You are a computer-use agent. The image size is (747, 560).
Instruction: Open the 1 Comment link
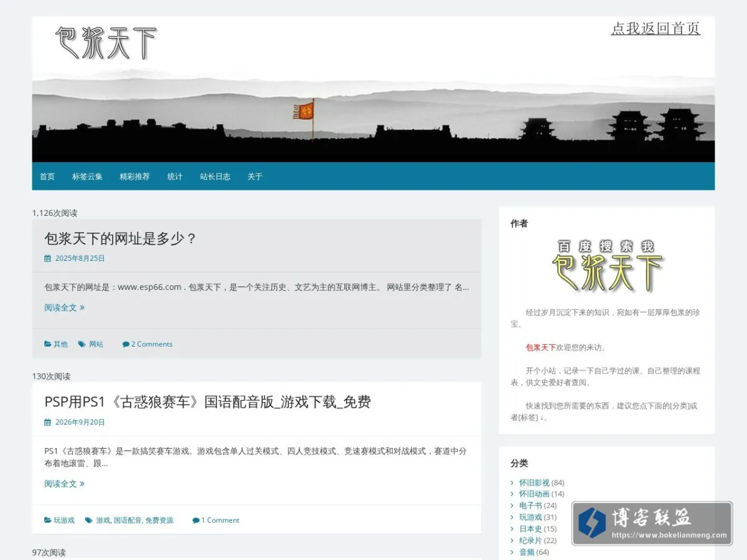click(220, 520)
